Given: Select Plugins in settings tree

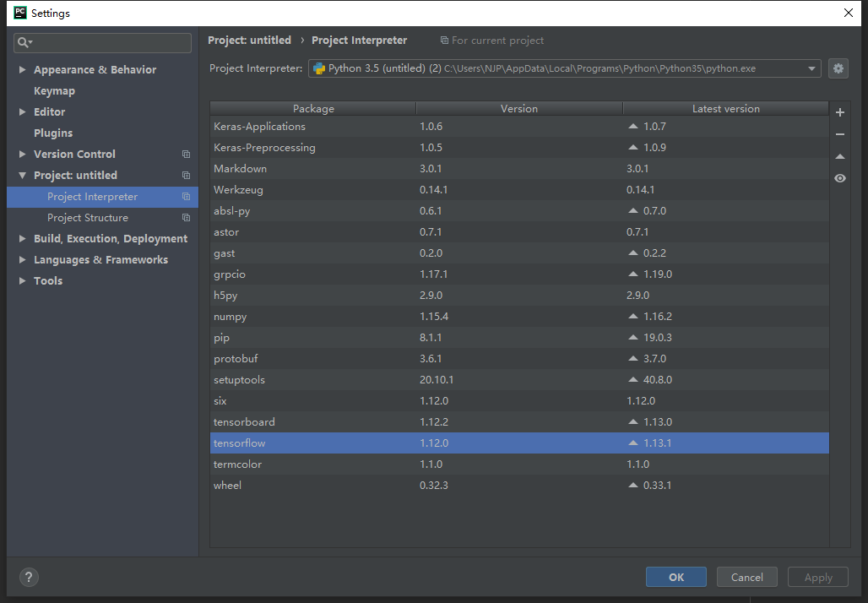Looking at the screenshot, I should [x=53, y=133].
